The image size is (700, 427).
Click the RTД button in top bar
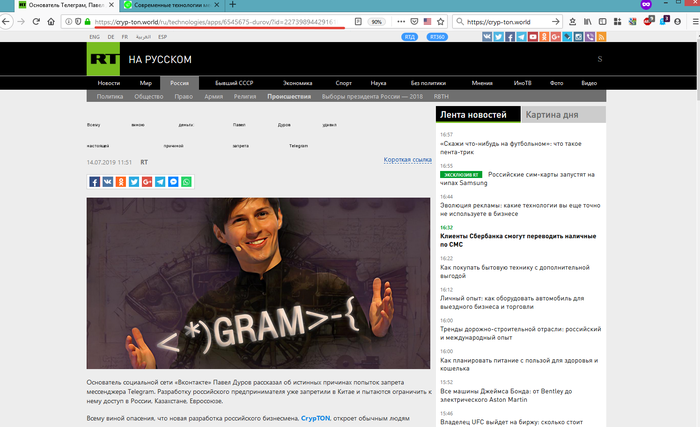(x=409, y=37)
